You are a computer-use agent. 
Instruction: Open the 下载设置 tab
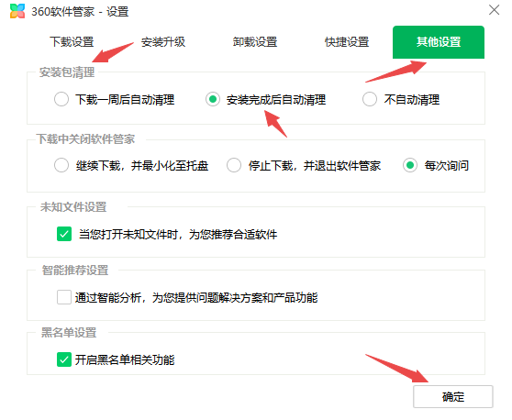pos(72,42)
